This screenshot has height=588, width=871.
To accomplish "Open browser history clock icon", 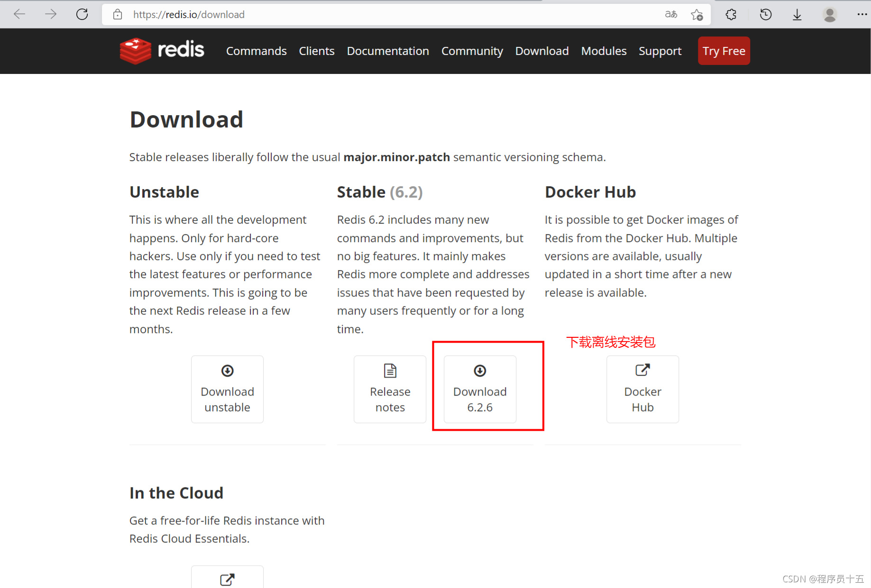I will 766,15.
